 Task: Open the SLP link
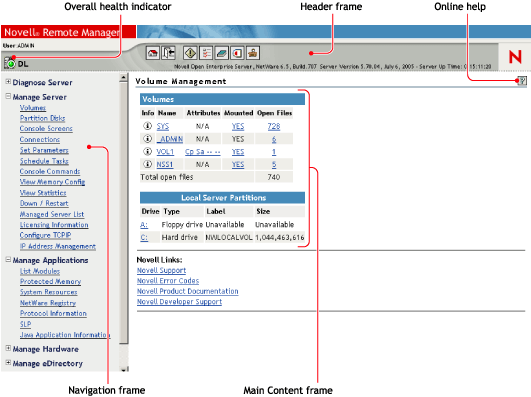[x=25, y=325]
